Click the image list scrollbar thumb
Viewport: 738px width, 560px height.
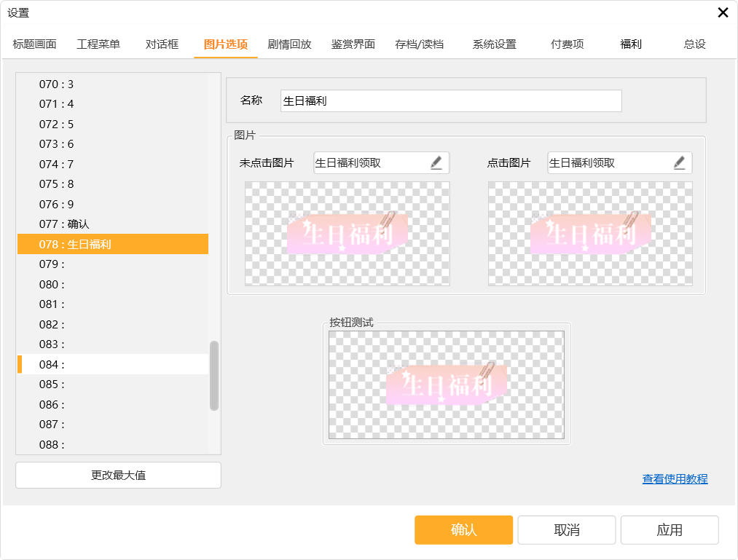tap(214, 375)
